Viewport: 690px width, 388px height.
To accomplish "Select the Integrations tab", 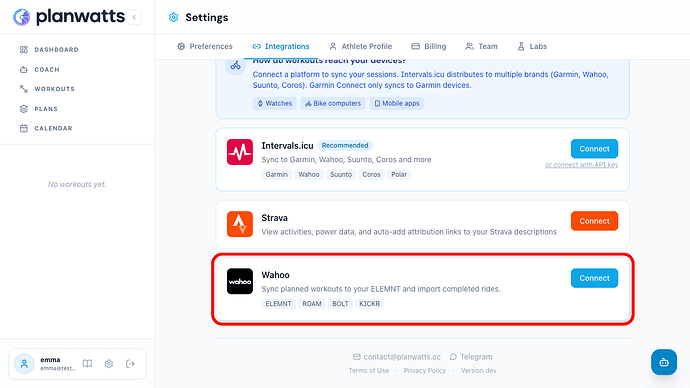I will click(x=281, y=46).
